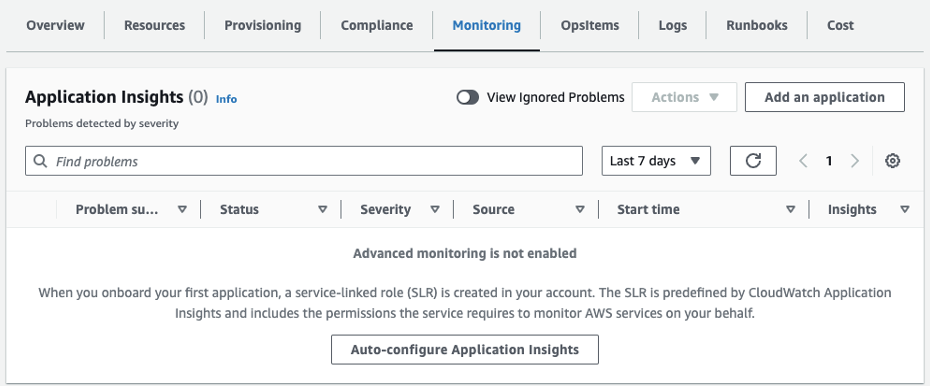Open the Info link beside Application Insights
930x386 pixels.
click(x=226, y=99)
